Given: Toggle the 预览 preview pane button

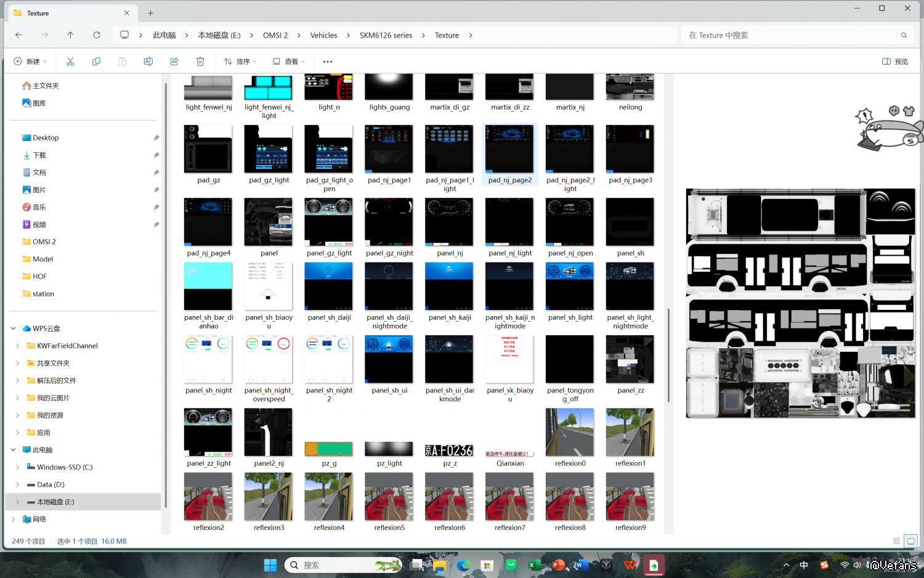Looking at the screenshot, I should click(x=895, y=62).
